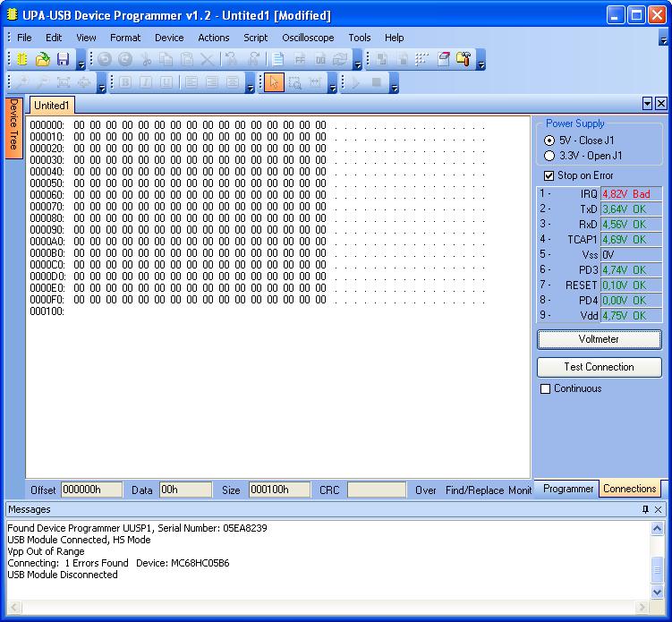Expand format toolbar options arrow
Screen dimensions: 672x622
(x=251, y=82)
